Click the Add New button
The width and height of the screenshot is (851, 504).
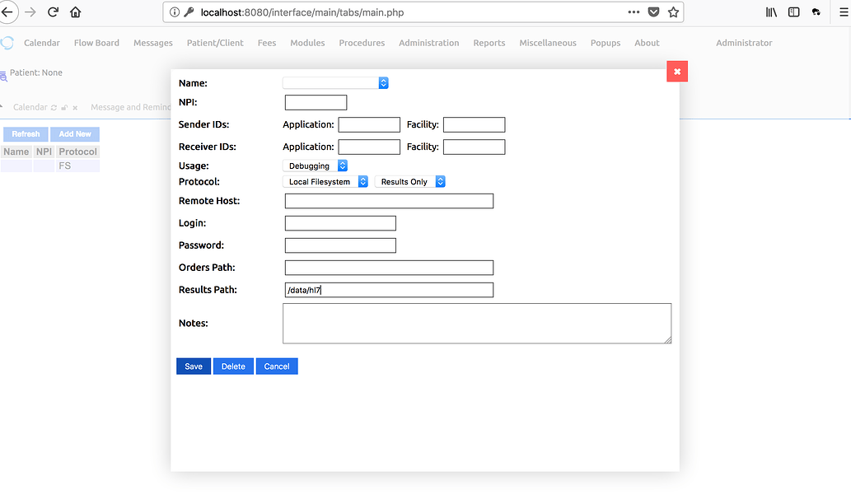tap(74, 133)
